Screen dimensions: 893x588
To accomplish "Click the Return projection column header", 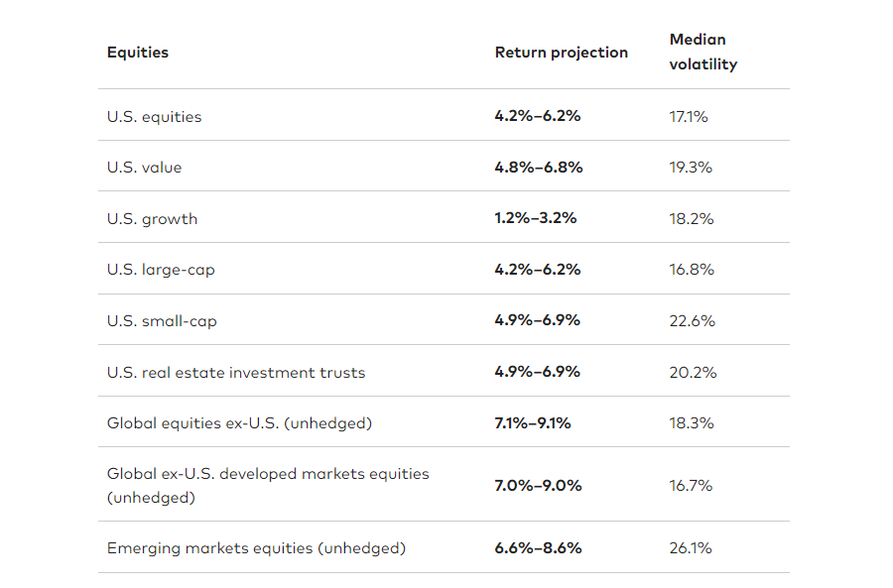I will (x=561, y=53).
